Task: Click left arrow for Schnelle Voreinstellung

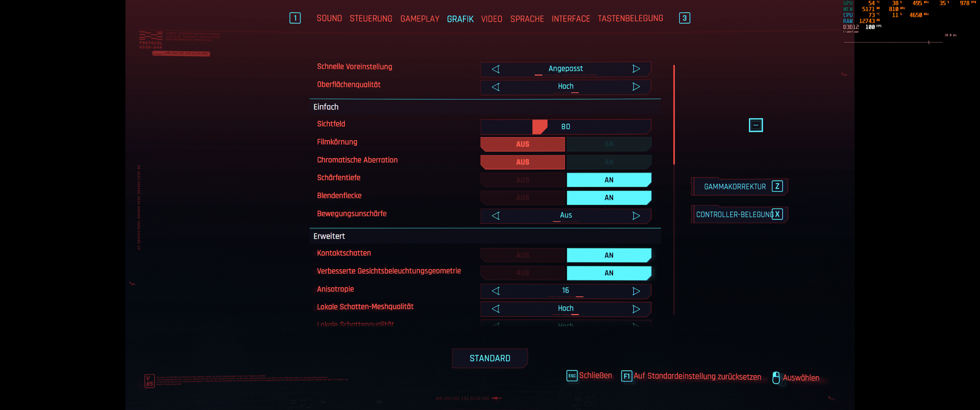Action: tap(495, 69)
